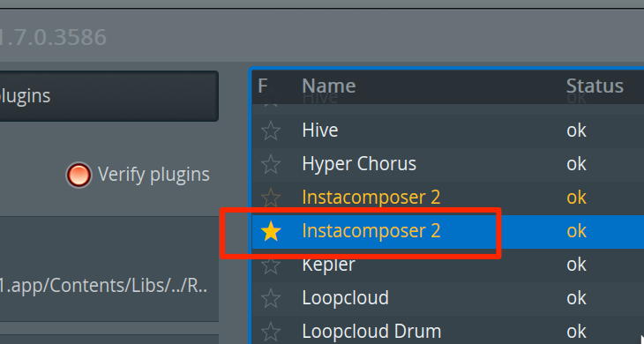Star the Loopcloud Drum plugin
Image resolution: width=644 pixels, height=344 pixels.
coord(271,332)
